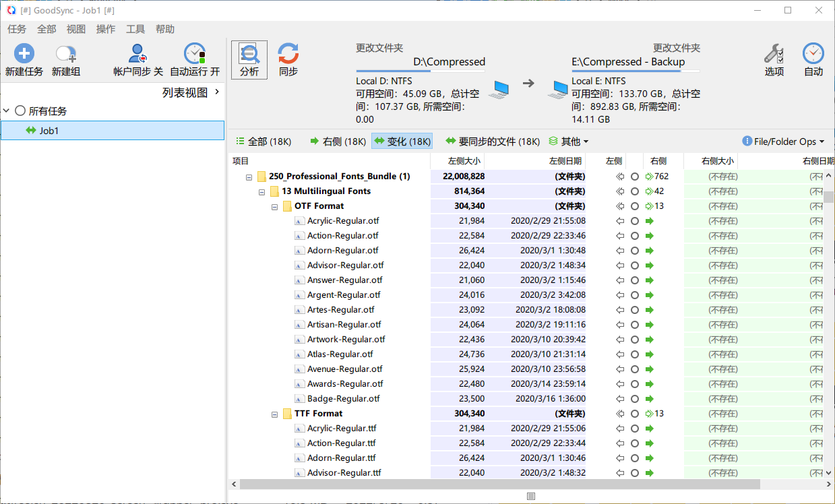835x504 pixels.
Task: Select the do-not-copy circle for Artes-Regular.otf
Action: click(635, 310)
